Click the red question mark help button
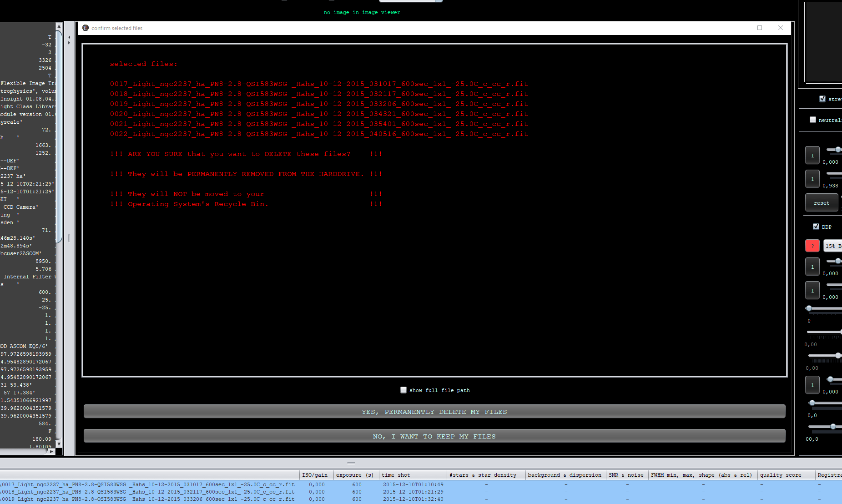Viewport: 842px width, 504px height. pyautogui.click(x=812, y=246)
